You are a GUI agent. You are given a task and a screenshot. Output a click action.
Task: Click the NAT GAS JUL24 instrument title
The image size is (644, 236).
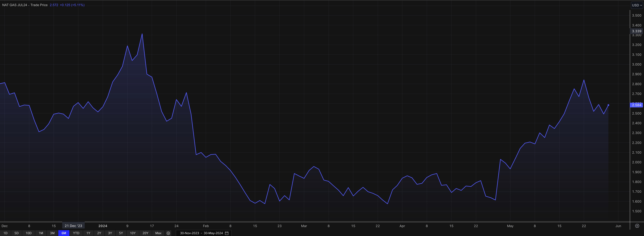tap(14, 5)
